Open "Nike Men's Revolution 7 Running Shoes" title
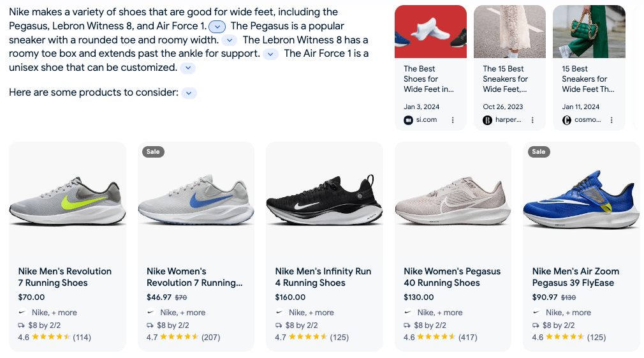 click(64, 277)
